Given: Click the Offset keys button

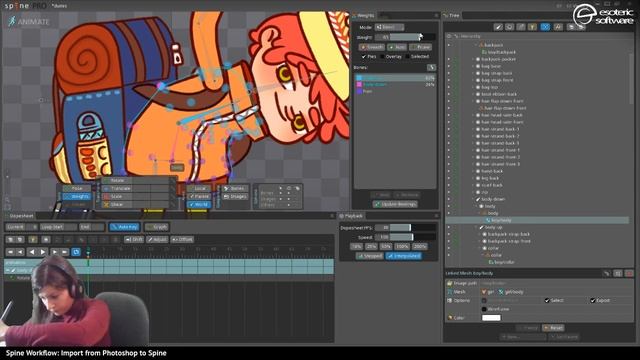Looking at the screenshot, I should [x=182, y=240].
